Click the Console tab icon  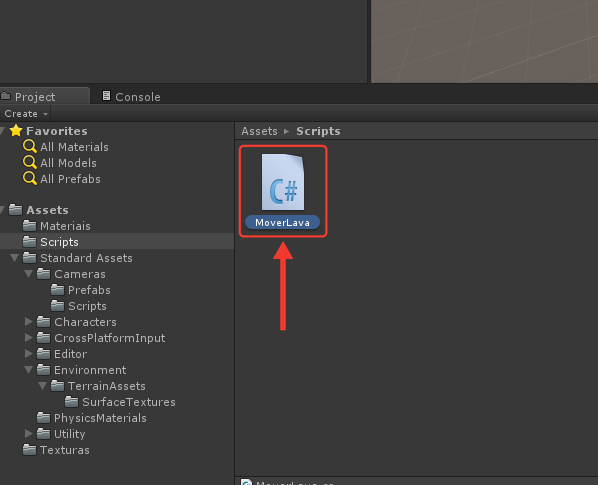pyautogui.click(x=106, y=96)
